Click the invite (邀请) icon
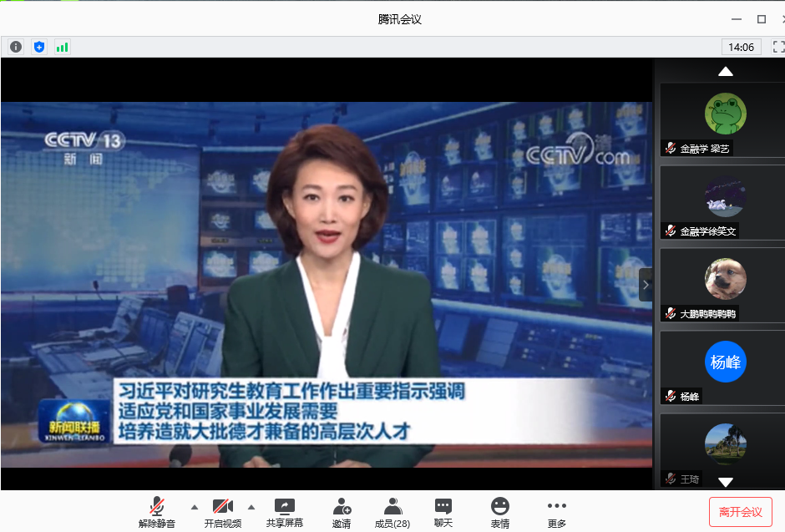The width and height of the screenshot is (785, 532). pyautogui.click(x=341, y=512)
